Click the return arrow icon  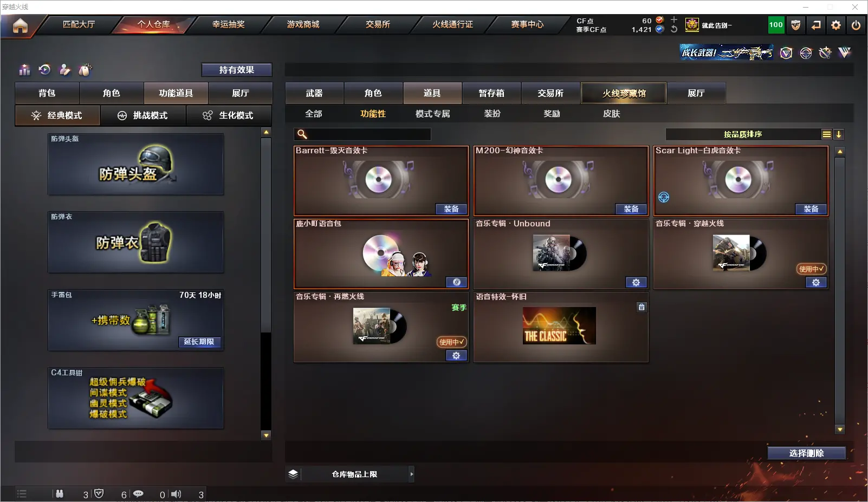click(816, 25)
